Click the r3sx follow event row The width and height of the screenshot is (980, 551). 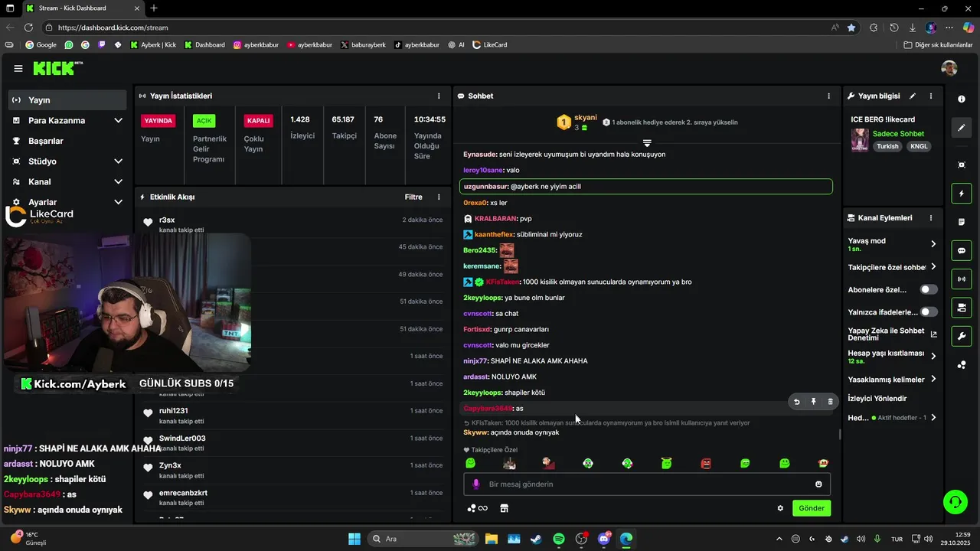(x=291, y=224)
